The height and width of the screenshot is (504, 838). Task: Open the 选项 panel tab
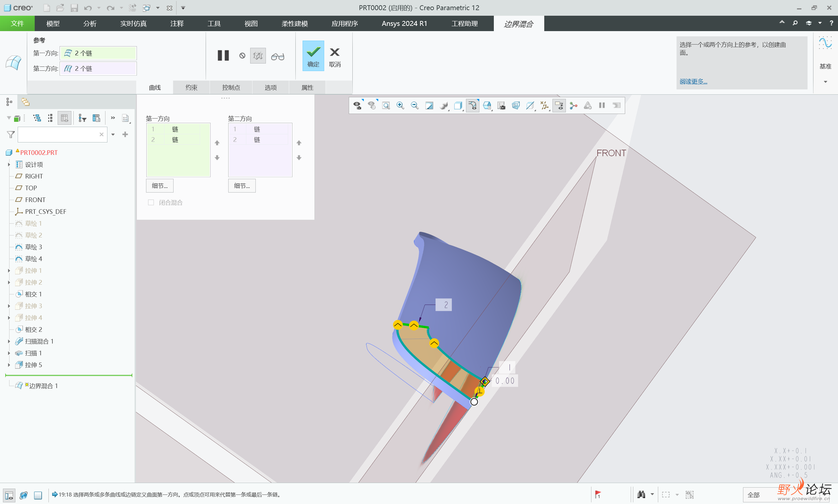pyautogui.click(x=270, y=87)
